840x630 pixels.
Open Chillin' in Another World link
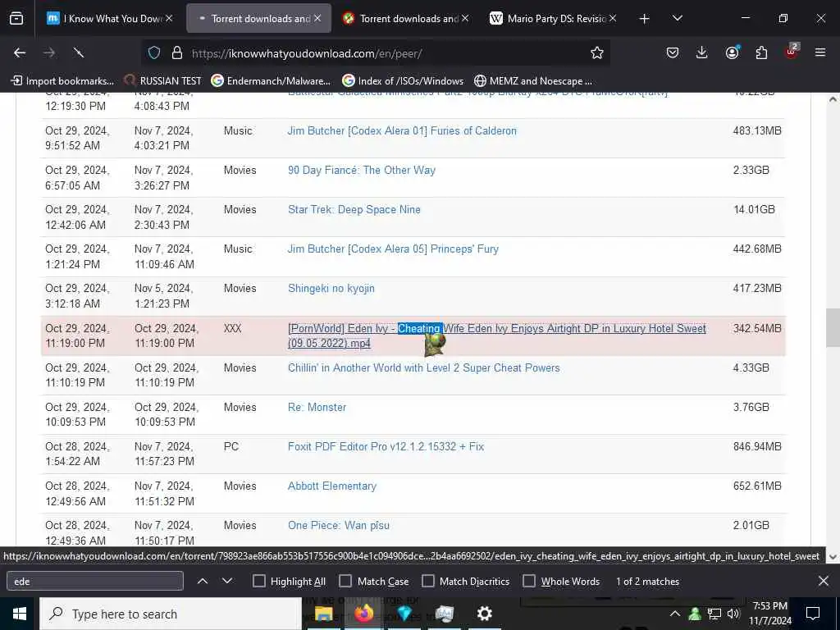pos(424,367)
